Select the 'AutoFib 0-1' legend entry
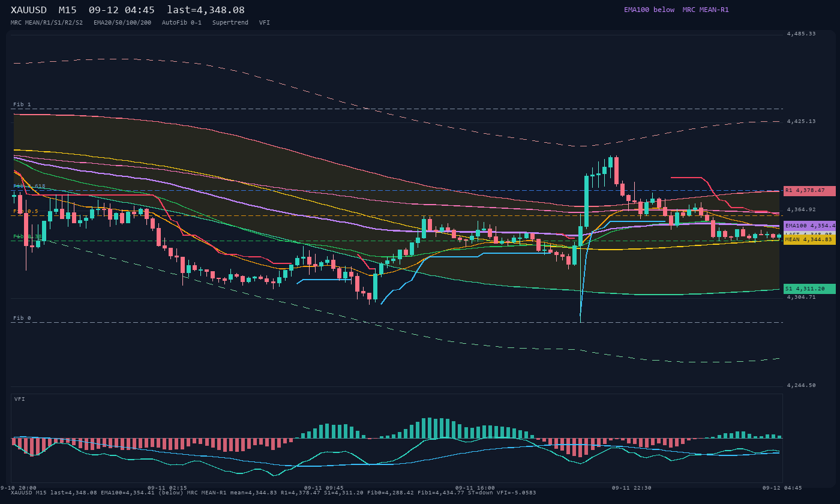 182,23
